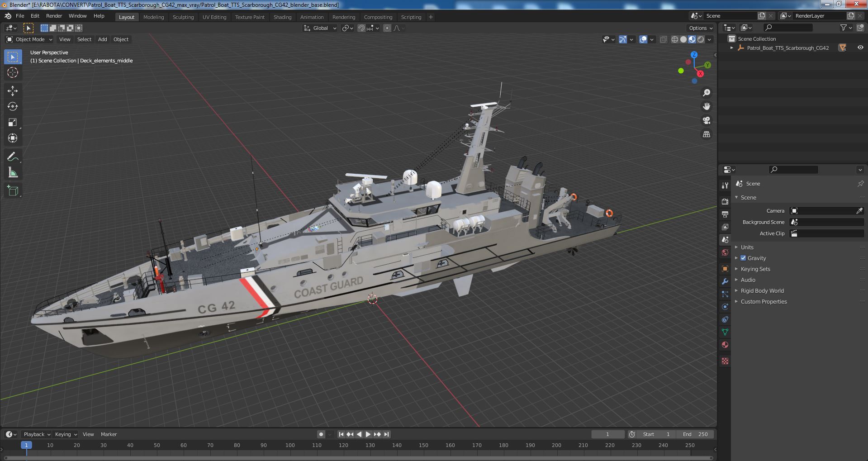Switch to the UV Editing workspace tab
This screenshot has height=461, width=868.
214,17
